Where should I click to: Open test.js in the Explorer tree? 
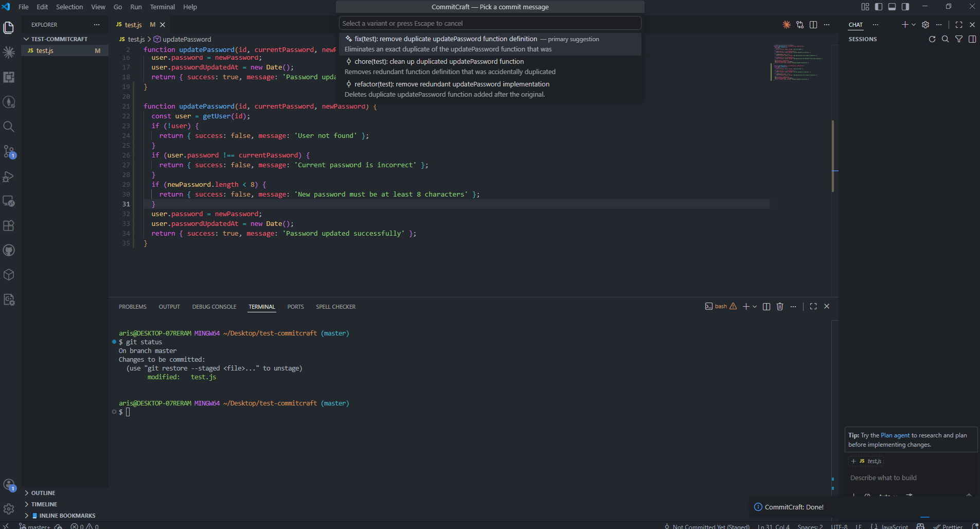tap(65, 50)
